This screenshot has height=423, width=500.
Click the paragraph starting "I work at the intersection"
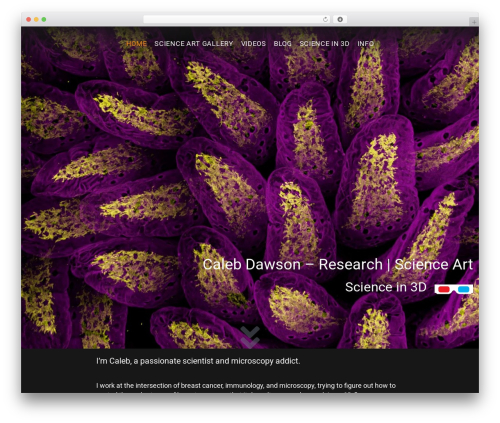click(246, 386)
